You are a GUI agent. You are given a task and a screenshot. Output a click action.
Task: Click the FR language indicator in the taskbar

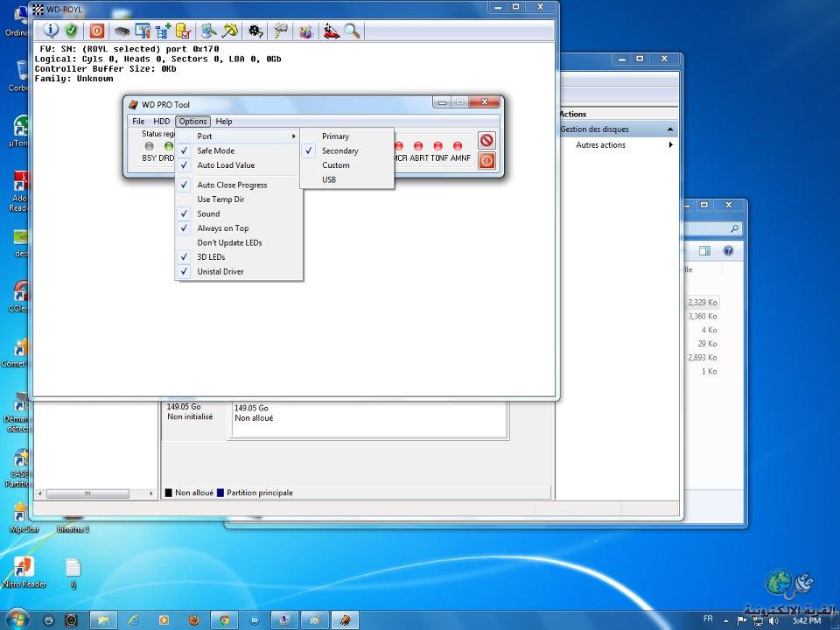[x=708, y=619]
